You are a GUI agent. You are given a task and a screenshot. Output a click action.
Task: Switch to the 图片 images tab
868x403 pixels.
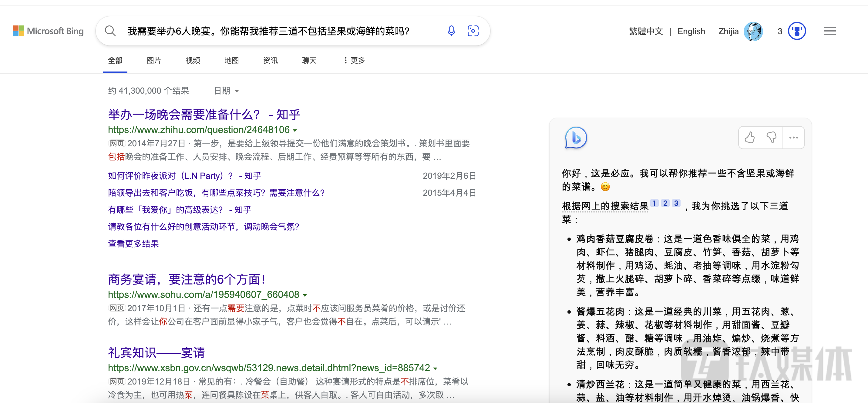point(154,60)
